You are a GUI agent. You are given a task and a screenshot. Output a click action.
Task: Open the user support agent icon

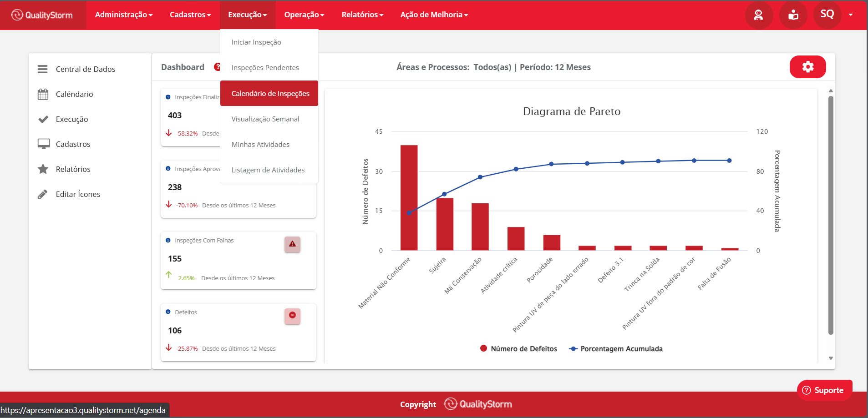pyautogui.click(x=758, y=15)
